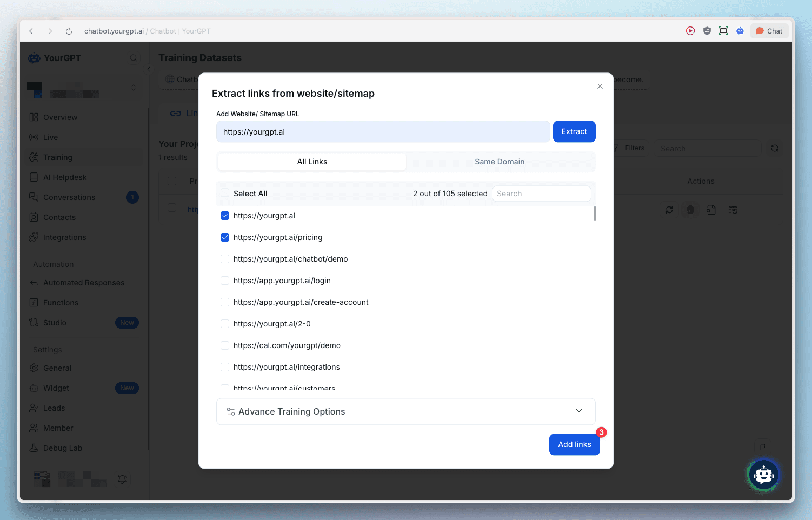This screenshot has height=520, width=812.
Task: Uncheck the https://yourgpt.ai link checkbox
Action: pyautogui.click(x=225, y=216)
